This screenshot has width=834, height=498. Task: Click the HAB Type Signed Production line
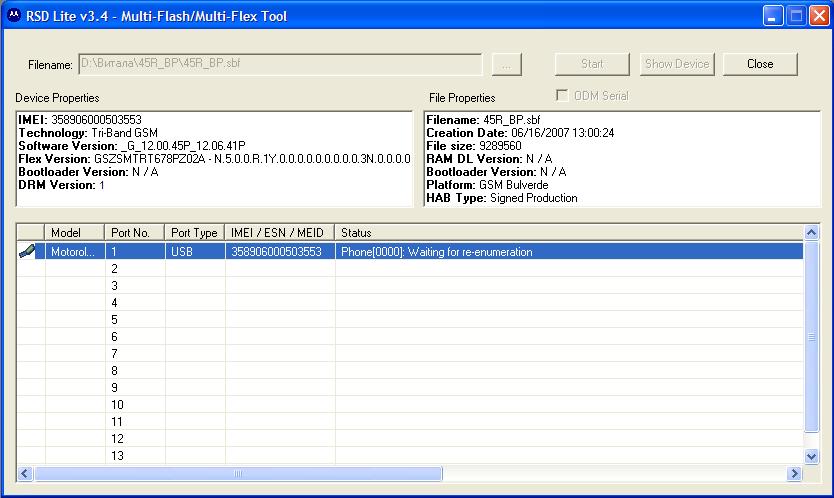tap(502, 198)
